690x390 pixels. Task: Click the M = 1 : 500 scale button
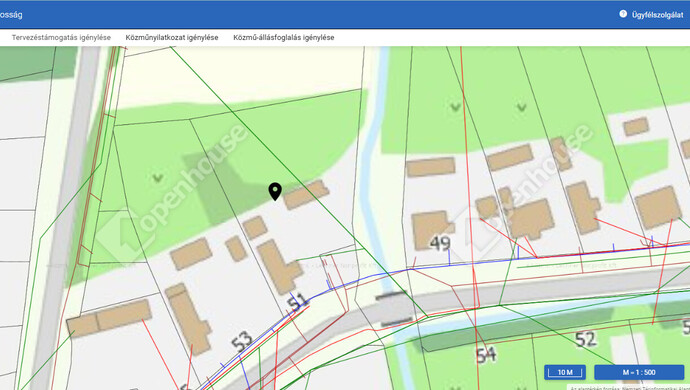tap(639, 372)
